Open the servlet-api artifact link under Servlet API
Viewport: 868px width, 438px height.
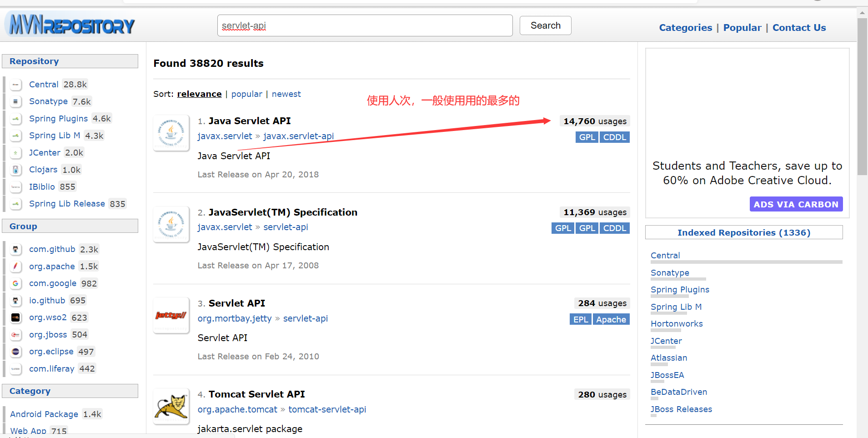(305, 318)
